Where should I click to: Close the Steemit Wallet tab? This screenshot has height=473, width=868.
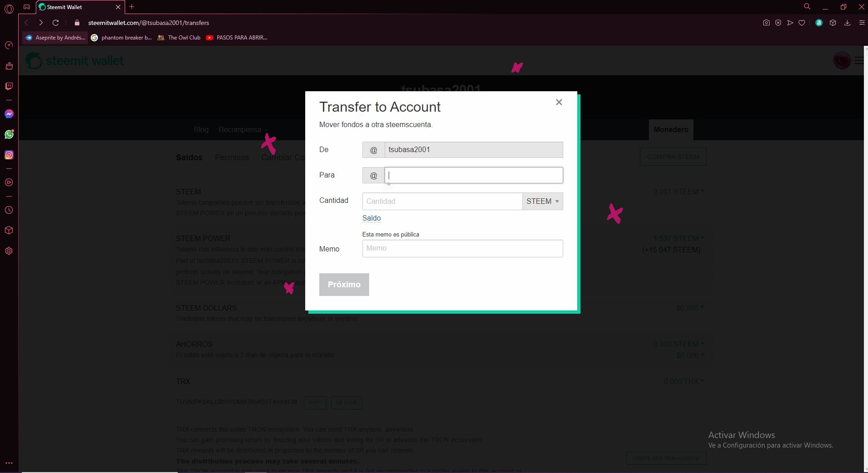[x=118, y=7]
